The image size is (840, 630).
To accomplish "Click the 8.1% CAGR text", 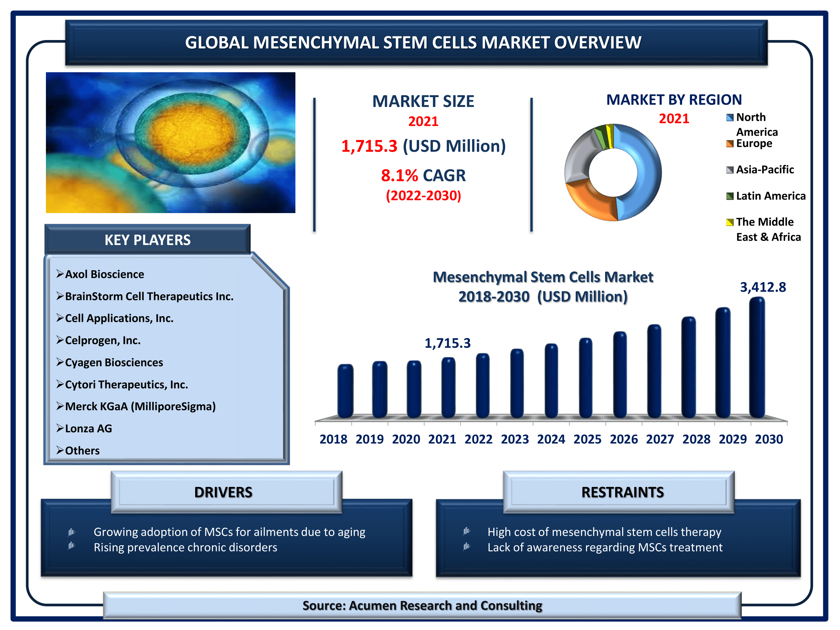I will pos(423,176).
